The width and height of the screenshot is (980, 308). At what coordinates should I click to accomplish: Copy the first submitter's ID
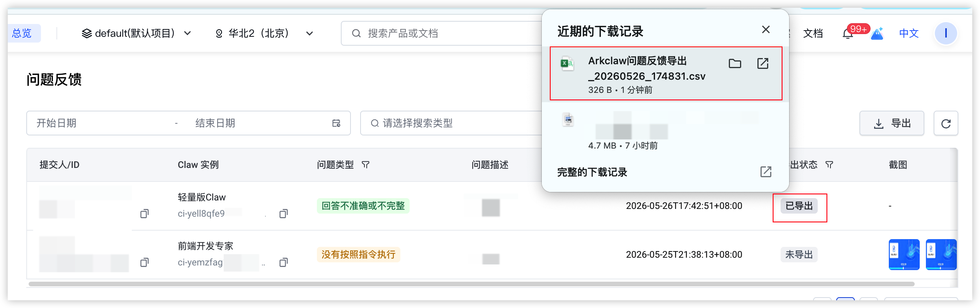[145, 214]
